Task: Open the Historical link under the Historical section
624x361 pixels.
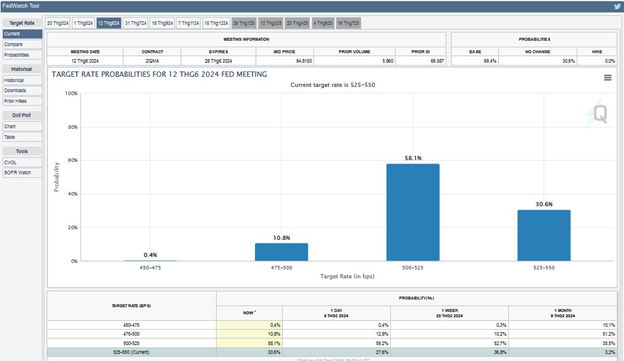Action: coord(22,80)
